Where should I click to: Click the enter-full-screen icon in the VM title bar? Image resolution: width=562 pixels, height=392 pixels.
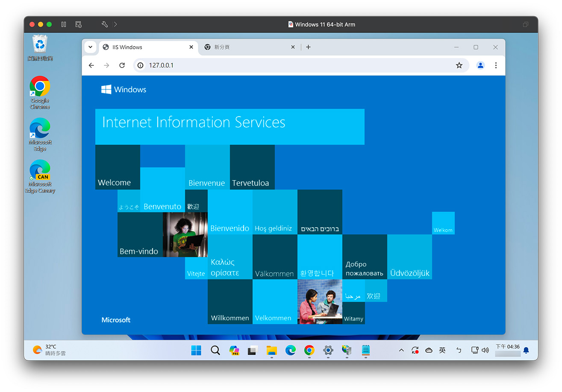(x=526, y=24)
